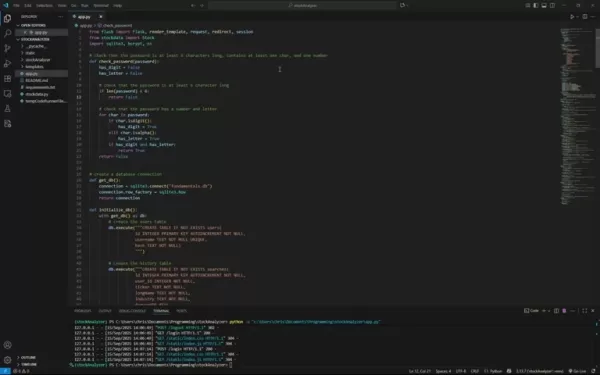The height and width of the screenshot is (375, 600).
Task: Change line ending via CRLF
Action: point(475,371)
